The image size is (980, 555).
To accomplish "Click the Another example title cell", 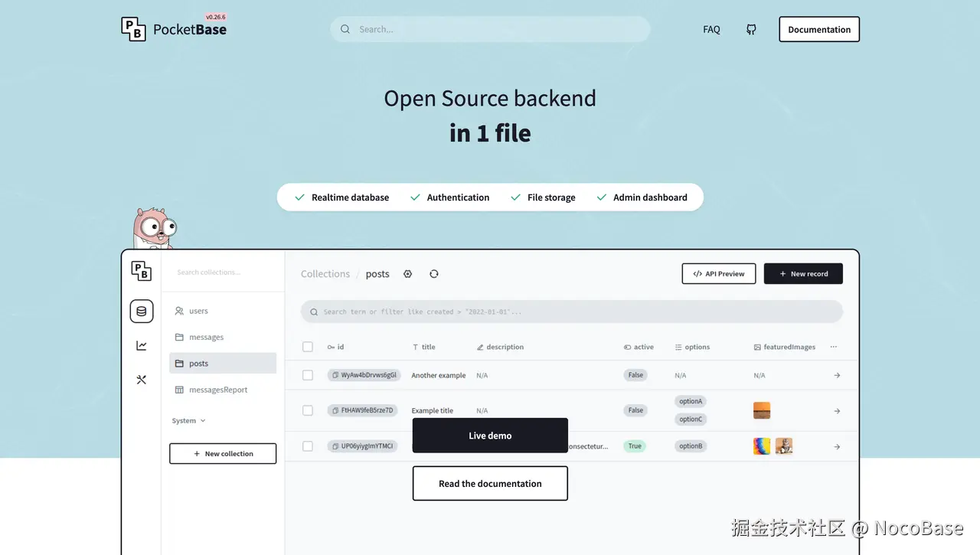I will (x=439, y=376).
